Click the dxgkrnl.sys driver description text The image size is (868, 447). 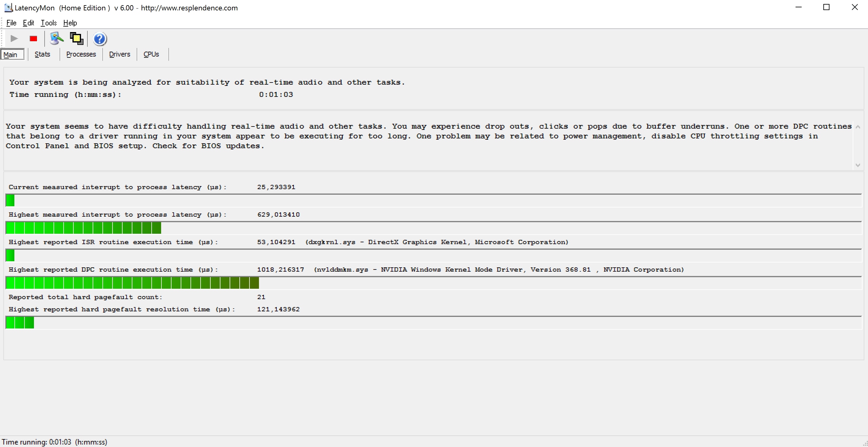click(x=437, y=242)
